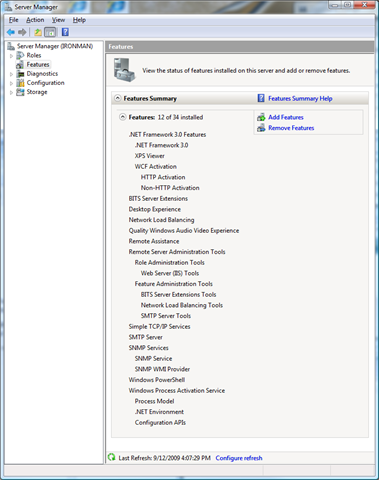Click the 'WCF Activation' entry
The image size is (379, 480).
[156, 167]
